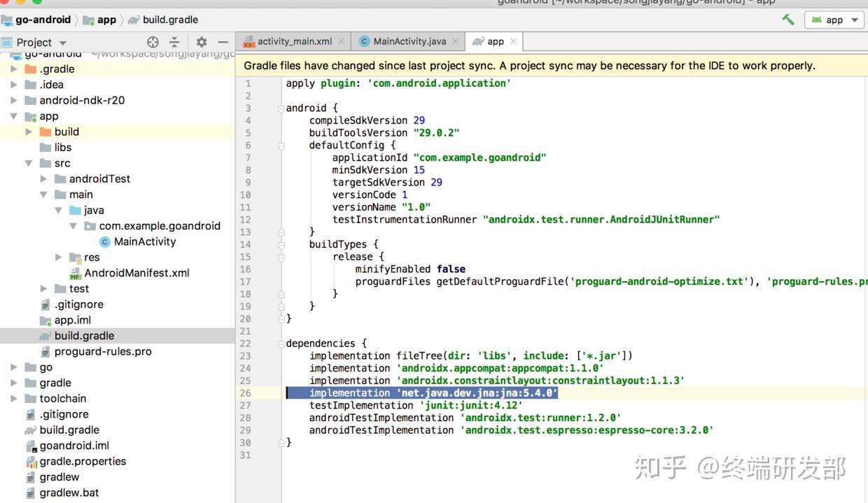
Task: Collapse the app module folder
Action: [x=14, y=116]
